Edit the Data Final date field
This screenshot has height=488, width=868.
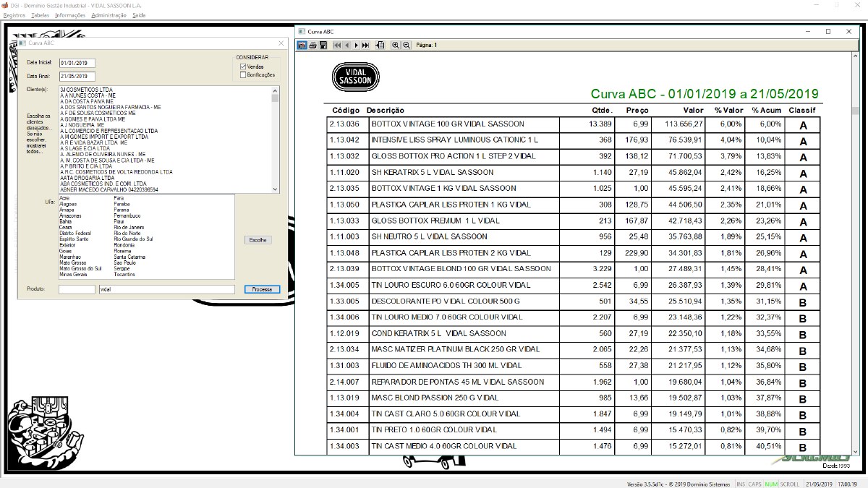77,76
